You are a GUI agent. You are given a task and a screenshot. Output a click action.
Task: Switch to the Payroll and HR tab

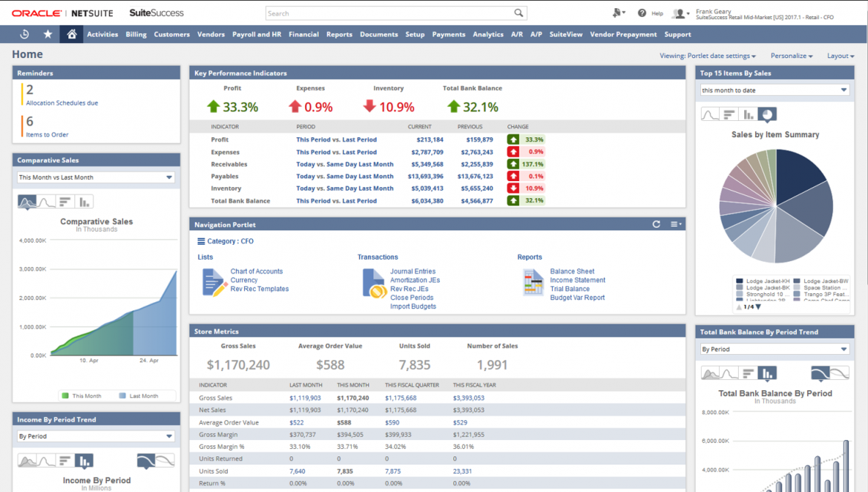click(256, 33)
